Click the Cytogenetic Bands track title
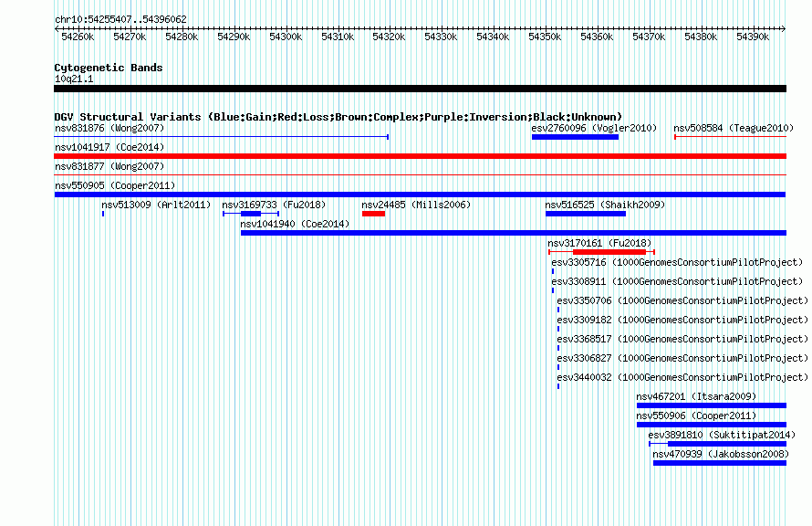Viewport: 812px width, 526px height. tap(109, 68)
